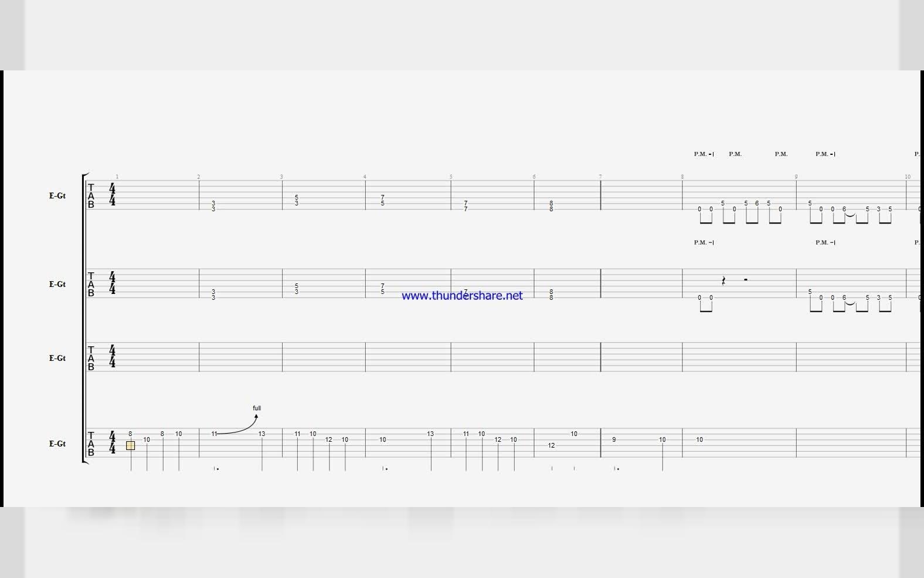
Task: Select the yellow cursor box in measure 1
Action: (x=130, y=446)
